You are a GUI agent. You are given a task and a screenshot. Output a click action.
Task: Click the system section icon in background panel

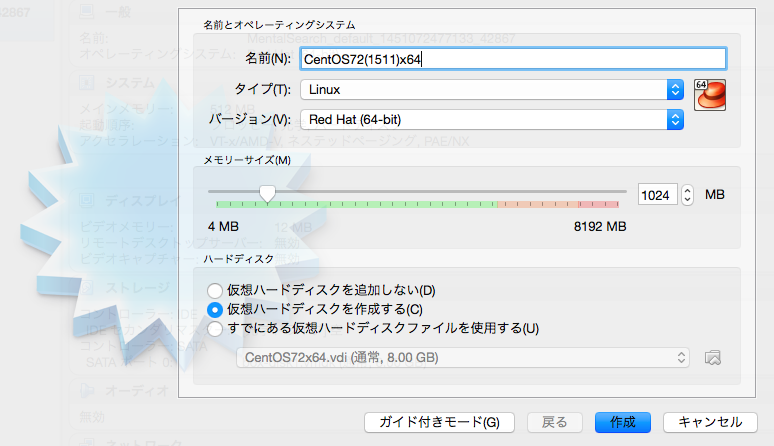pos(86,82)
